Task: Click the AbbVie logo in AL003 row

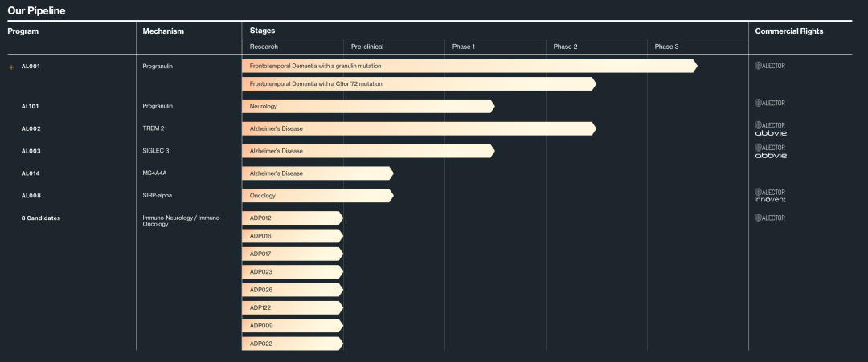Action: pyautogui.click(x=771, y=156)
